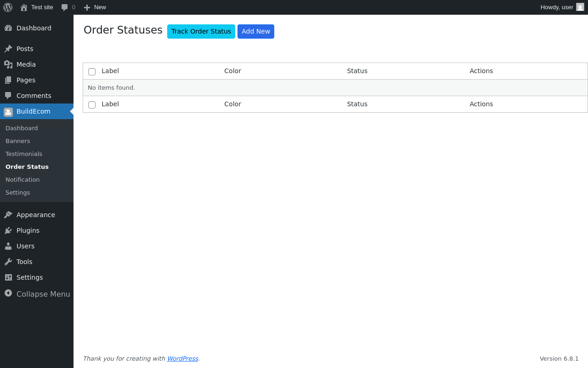This screenshot has height=368, width=588.
Task: Open the Plugins menu label
Action: pyautogui.click(x=28, y=230)
